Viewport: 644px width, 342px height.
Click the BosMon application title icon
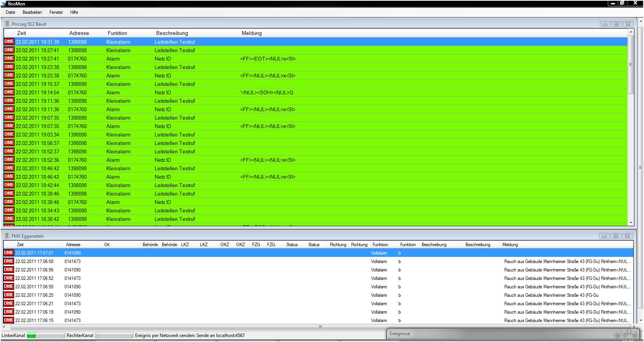click(3, 3)
